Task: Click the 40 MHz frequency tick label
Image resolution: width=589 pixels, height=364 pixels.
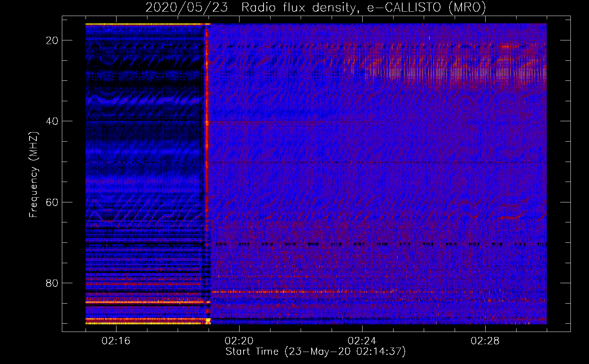Action: pos(52,121)
